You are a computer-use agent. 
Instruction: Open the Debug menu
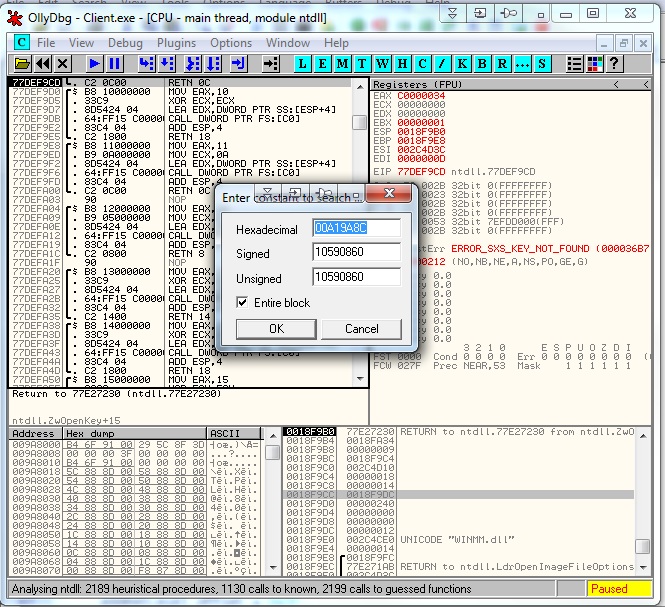click(125, 43)
